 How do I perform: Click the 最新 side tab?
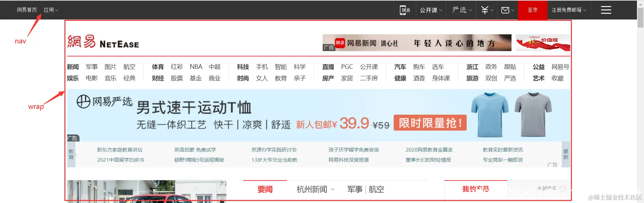566,154
